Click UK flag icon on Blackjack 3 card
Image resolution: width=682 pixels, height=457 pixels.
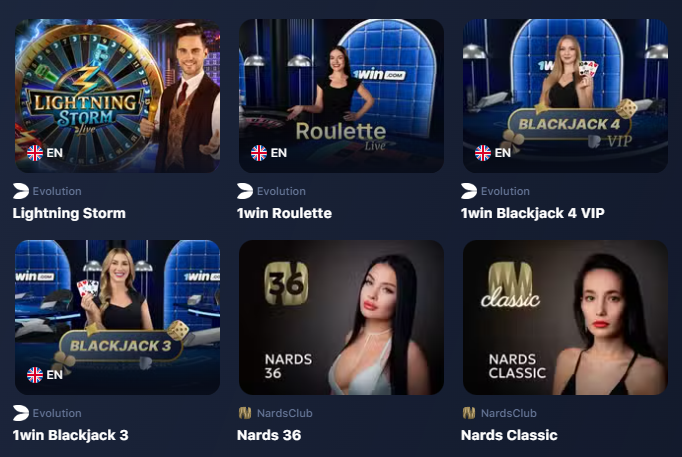(x=35, y=374)
